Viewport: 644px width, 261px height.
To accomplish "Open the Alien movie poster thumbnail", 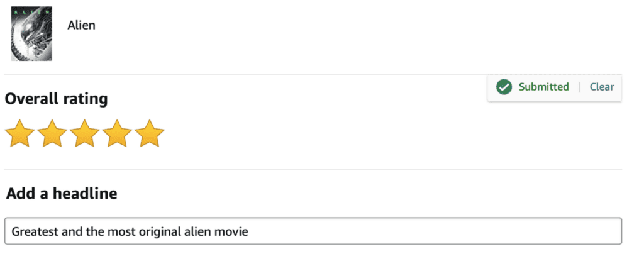I will tap(31, 33).
